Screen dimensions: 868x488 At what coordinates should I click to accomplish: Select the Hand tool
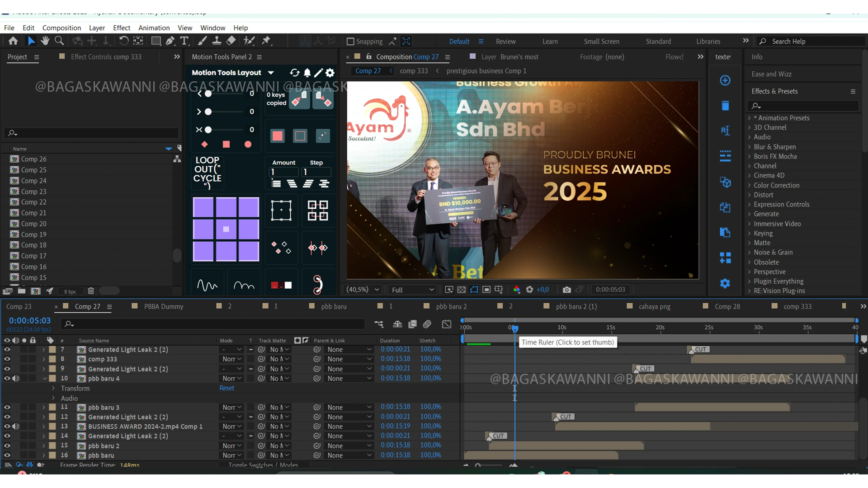45,41
